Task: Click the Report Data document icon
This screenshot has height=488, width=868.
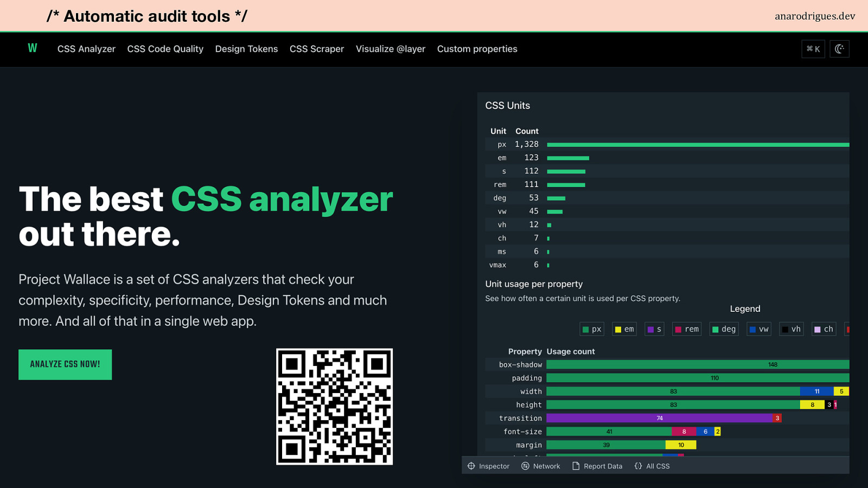Action: pyautogui.click(x=576, y=466)
